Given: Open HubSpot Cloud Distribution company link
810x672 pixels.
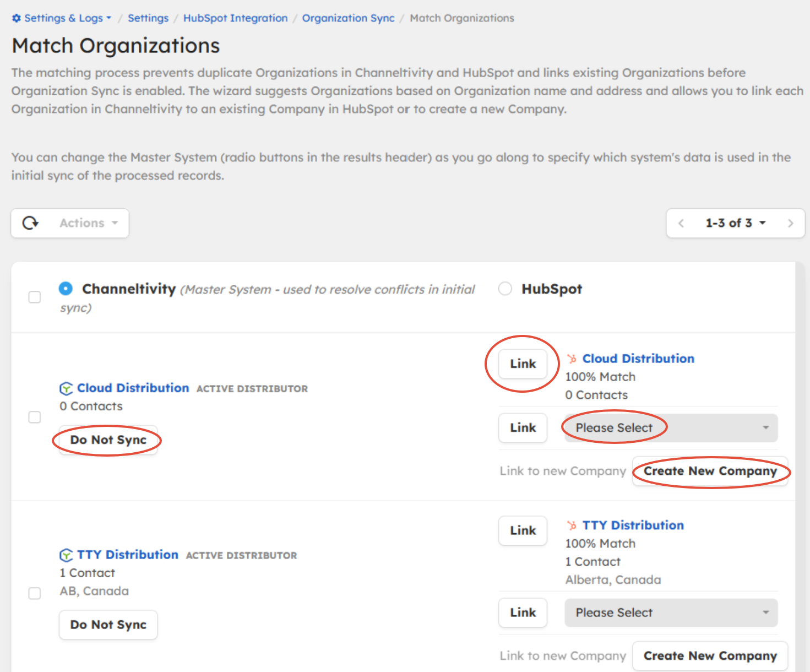Looking at the screenshot, I should pyautogui.click(x=638, y=359).
